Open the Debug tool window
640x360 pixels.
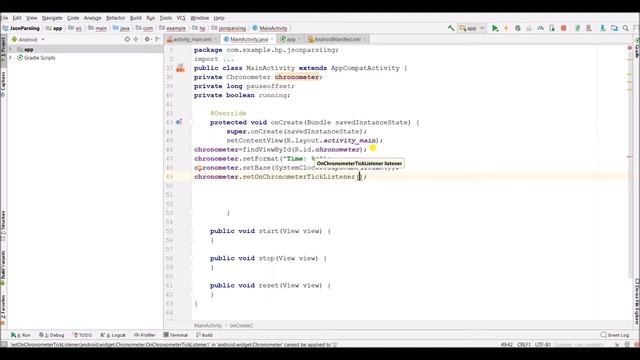coord(52,335)
